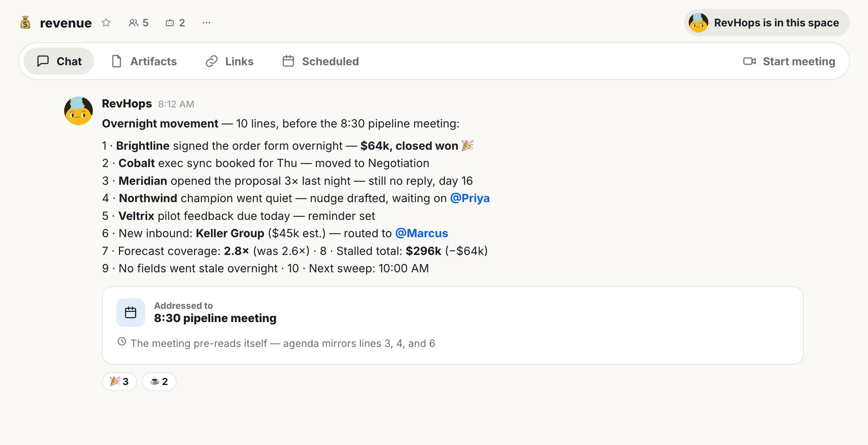Click Start meeting button
This screenshot has height=445, width=868.
point(789,61)
